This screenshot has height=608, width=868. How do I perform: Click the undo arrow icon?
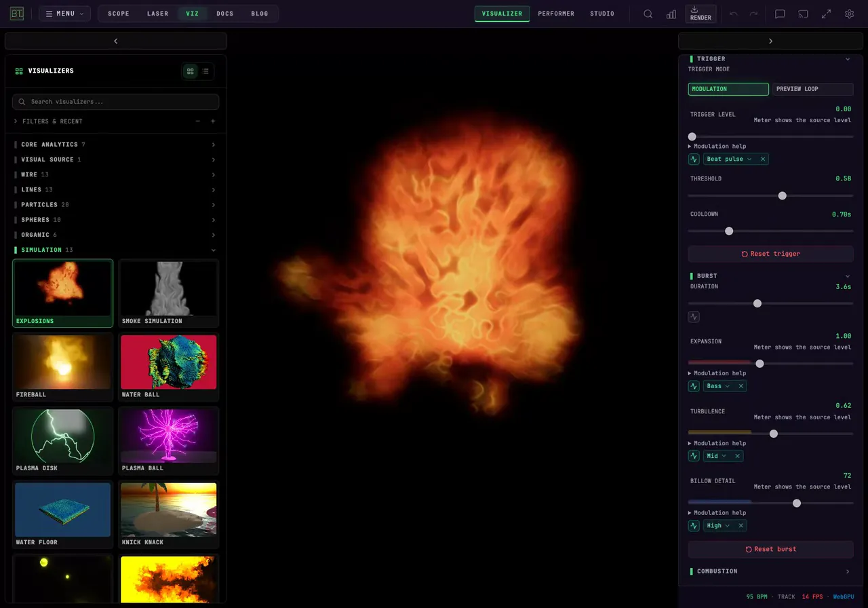click(x=734, y=14)
